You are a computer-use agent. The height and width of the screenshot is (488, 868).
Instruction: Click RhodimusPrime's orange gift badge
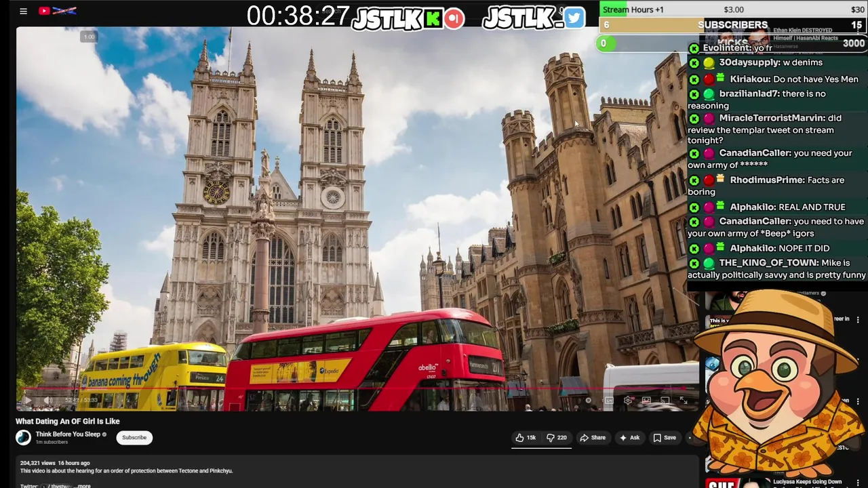click(x=720, y=179)
